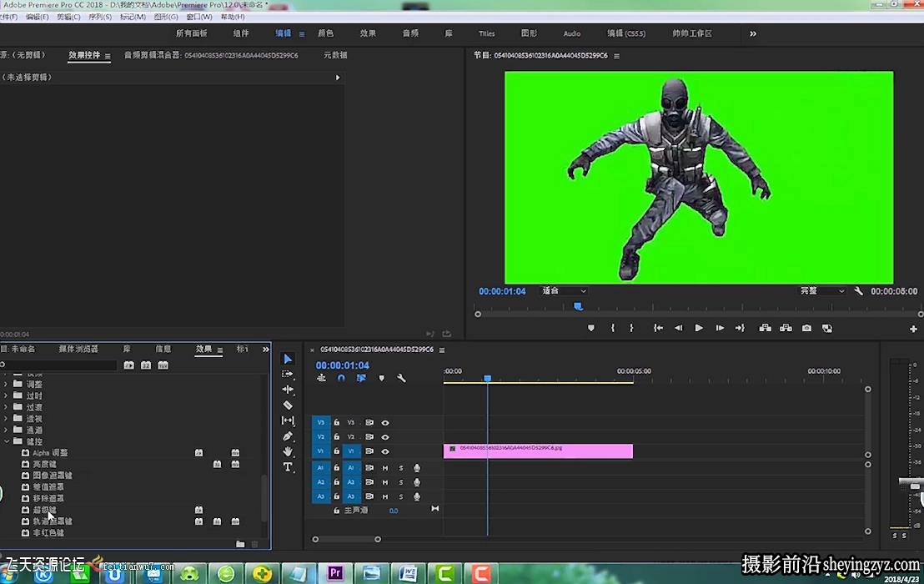Image resolution: width=924 pixels, height=584 pixels.
Task: Open 序列(S) menu
Action: click(100, 17)
